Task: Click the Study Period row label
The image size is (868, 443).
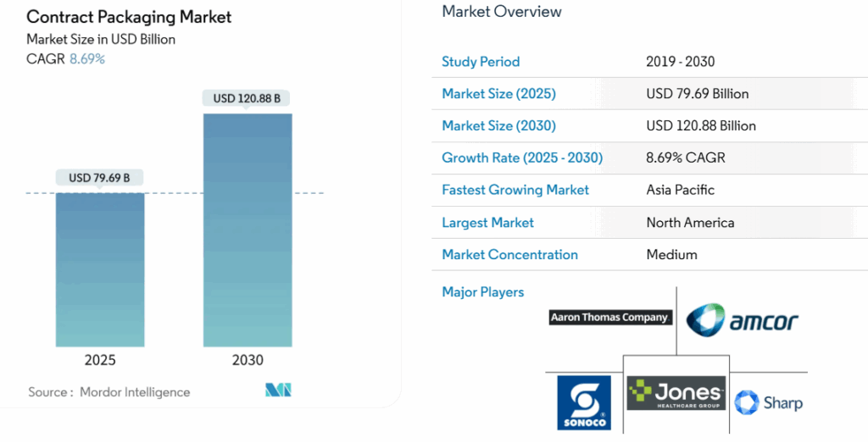Action: pos(481,62)
